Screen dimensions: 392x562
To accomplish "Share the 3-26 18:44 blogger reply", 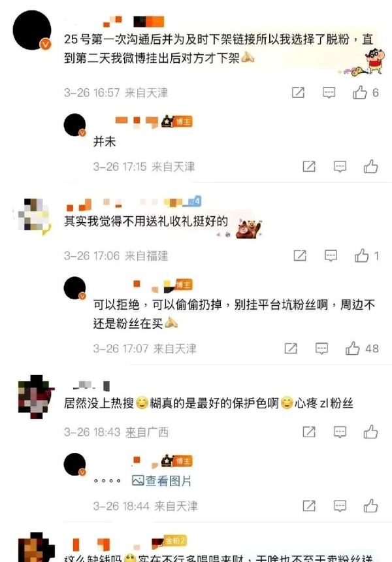I will (309, 506).
